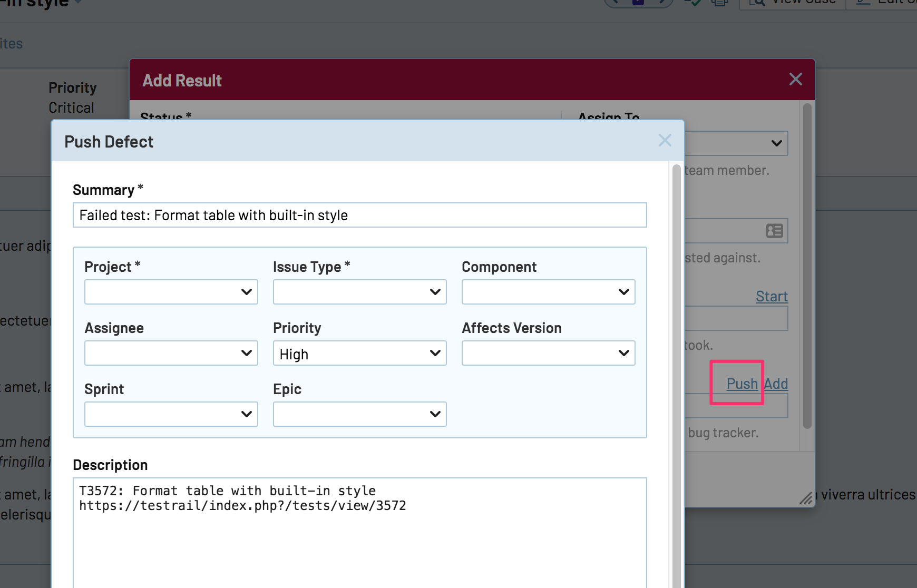Open the Sprint dropdown
The width and height of the screenshot is (917, 588).
[x=171, y=414]
